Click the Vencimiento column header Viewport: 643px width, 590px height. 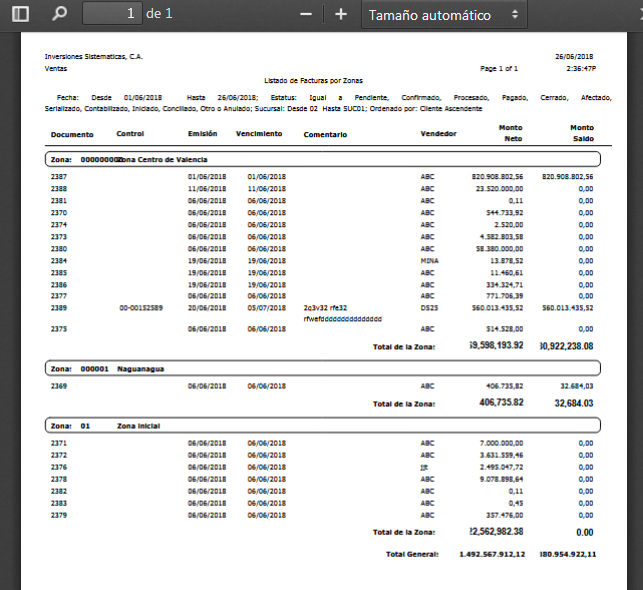tap(259, 133)
